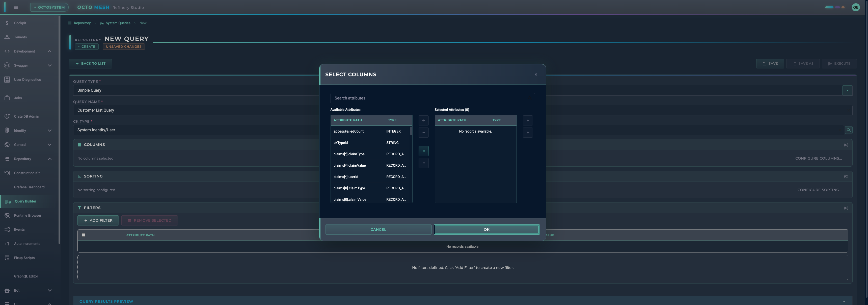Screen dimensions: 868x305
Task: Select the GE user avatar
Action: pos(856,7)
